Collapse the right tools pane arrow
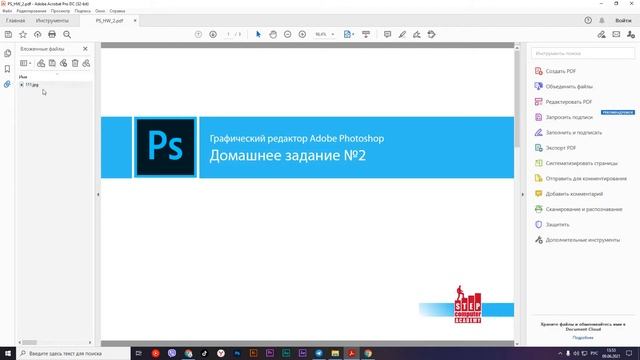This screenshot has width=640, height=360. click(522, 195)
